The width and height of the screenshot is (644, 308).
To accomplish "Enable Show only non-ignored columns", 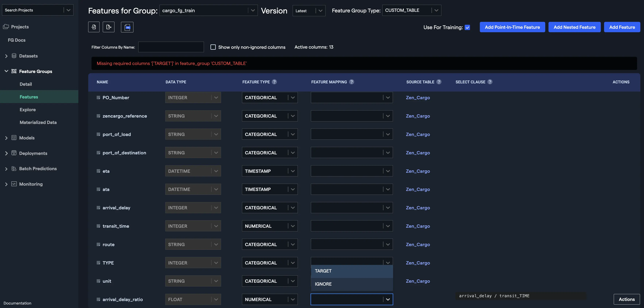I will tap(213, 47).
